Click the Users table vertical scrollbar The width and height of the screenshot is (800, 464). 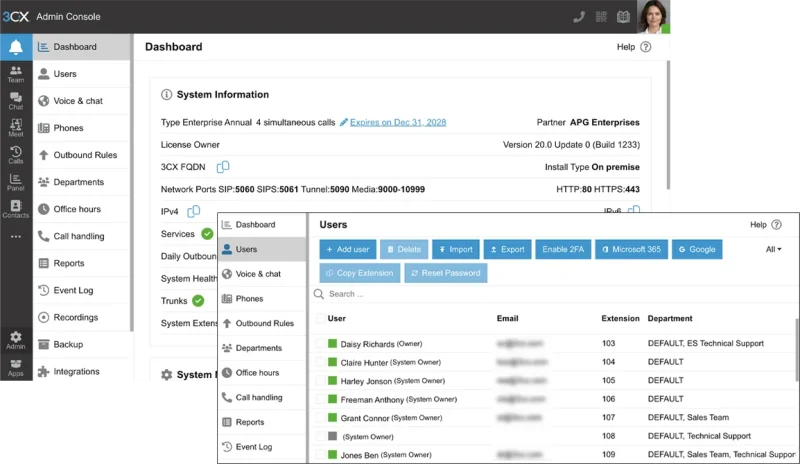tap(797, 350)
